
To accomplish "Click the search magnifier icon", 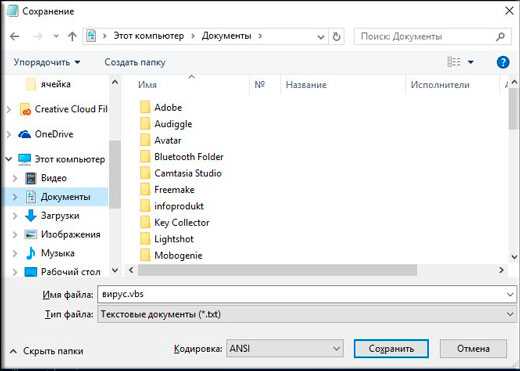I will pyautogui.click(x=500, y=36).
